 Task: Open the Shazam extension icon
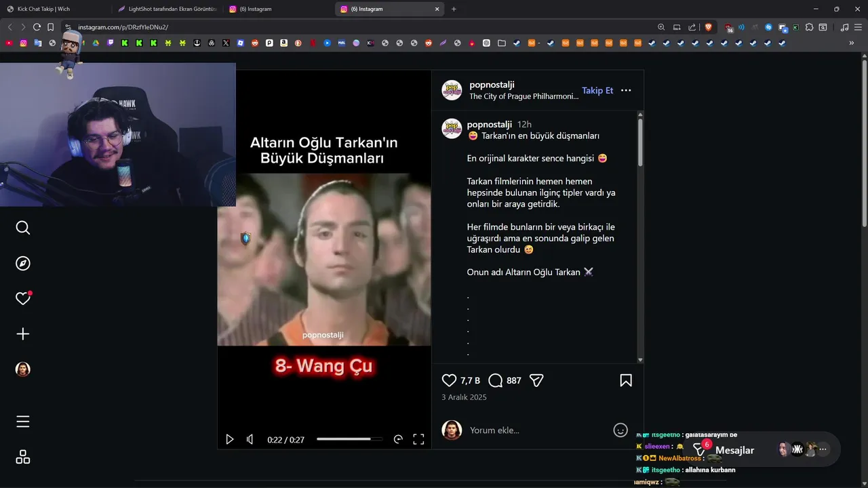click(768, 27)
